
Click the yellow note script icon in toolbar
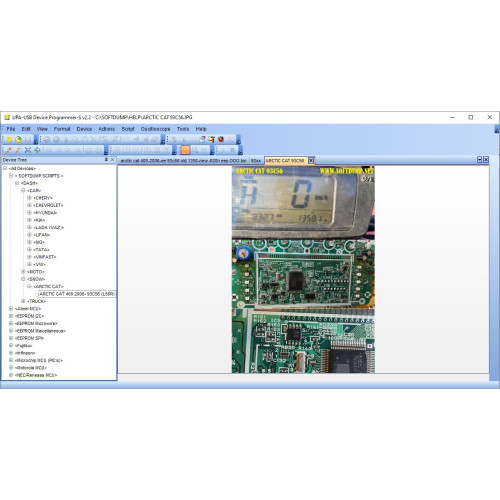211,139
